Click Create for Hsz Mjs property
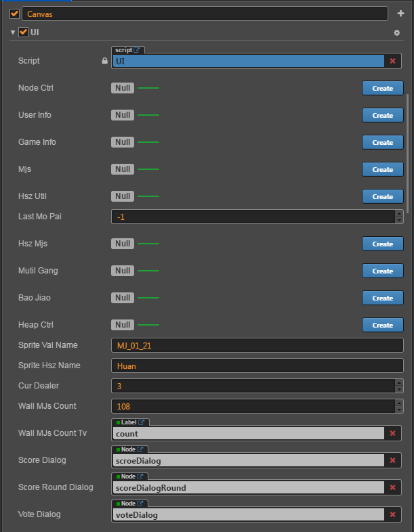This screenshot has width=414, height=532. point(383,244)
